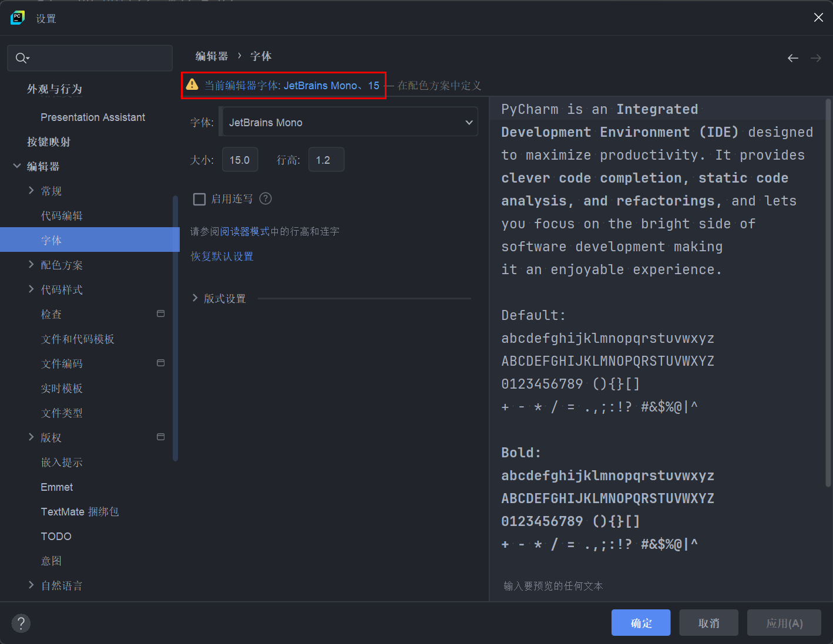Expand the 版权 tree node arrow
The height and width of the screenshot is (644, 833).
click(31, 437)
